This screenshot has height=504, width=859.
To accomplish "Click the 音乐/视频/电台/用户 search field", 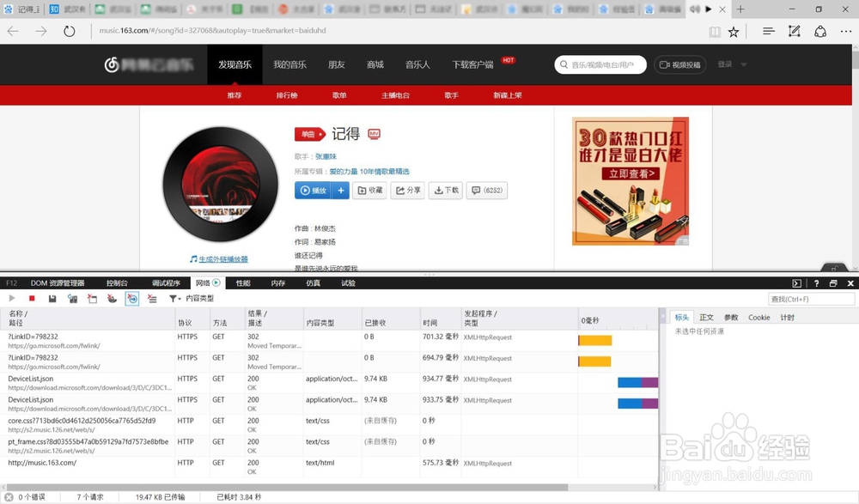I will coord(600,64).
